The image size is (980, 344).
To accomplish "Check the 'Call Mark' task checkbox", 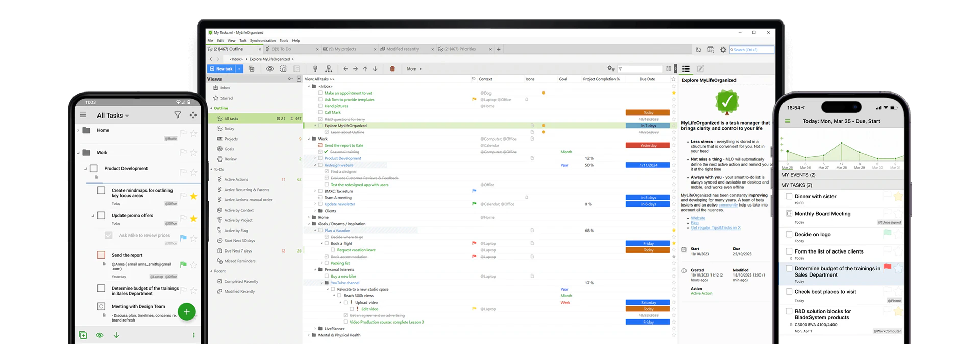I will (x=320, y=112).
